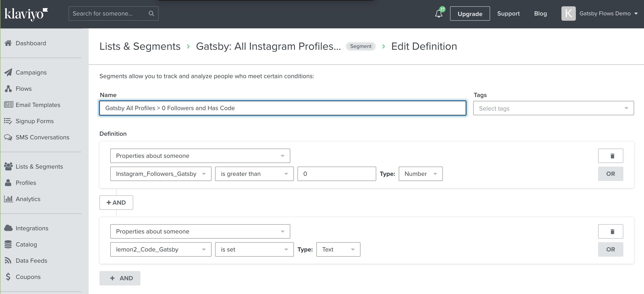Click the bottom + AND button

[x=120, y=278]
